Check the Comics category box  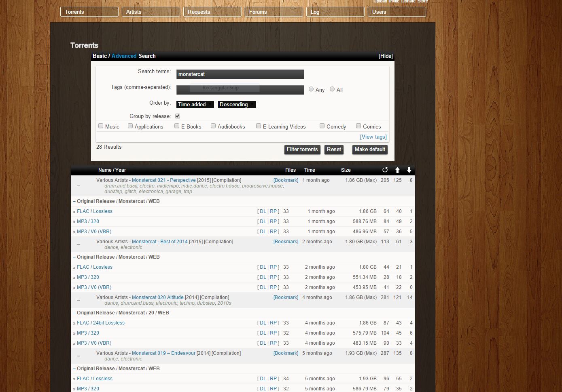pos(358,126)
